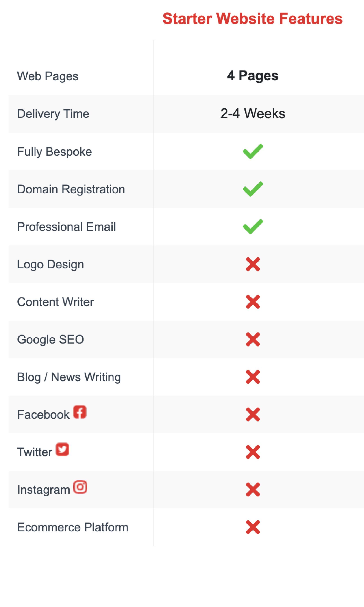The height and width of the screenshot is (607, 364).
Task: Click the red X for Google SEO
Action: click(253, 339)
